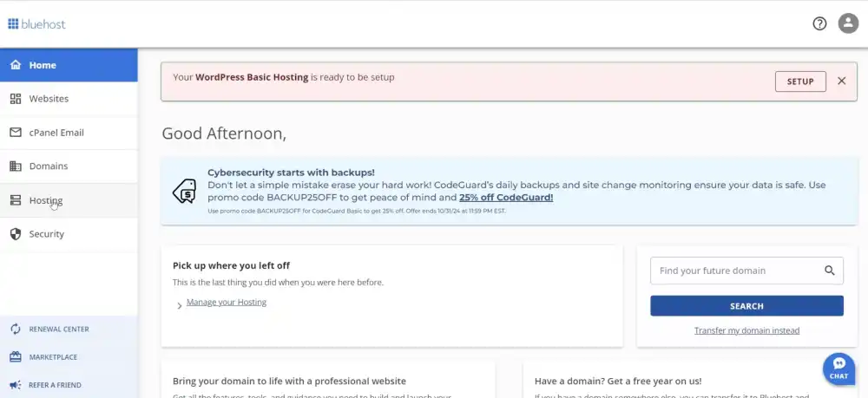Open the Chat bubble
Image resolution: width=868 pixels, height=398 pixels.
[838, 369]
